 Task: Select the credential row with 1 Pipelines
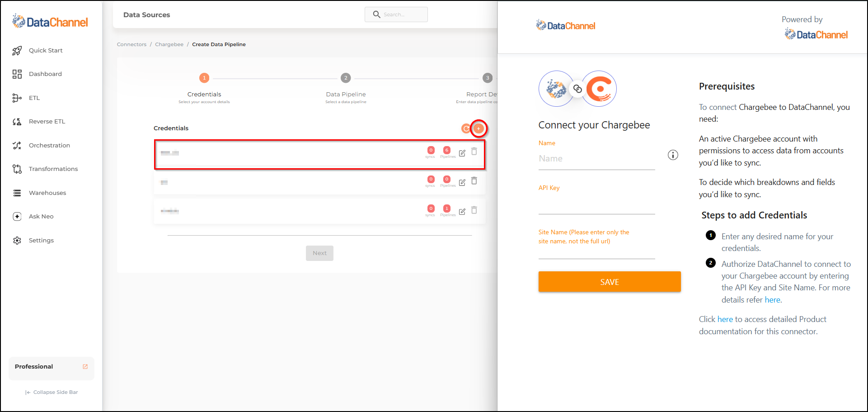point(319,211)
